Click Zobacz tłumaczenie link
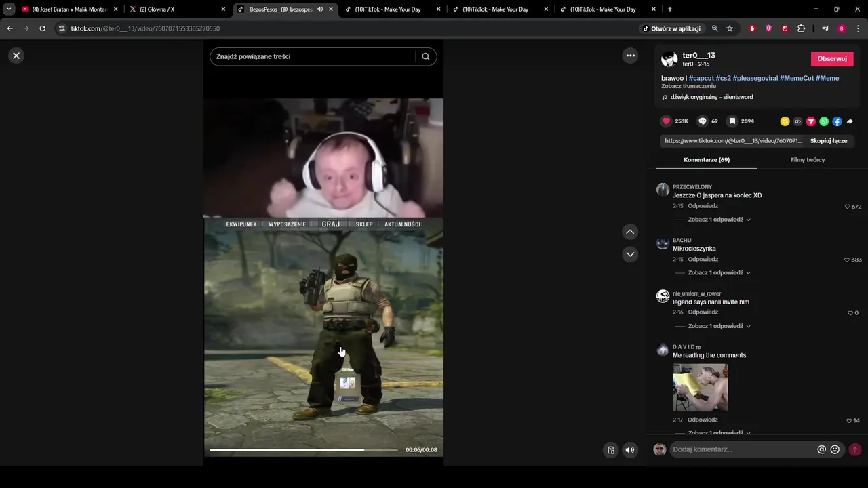The width and height of the screenshot is (868, 488). point(688,86)
